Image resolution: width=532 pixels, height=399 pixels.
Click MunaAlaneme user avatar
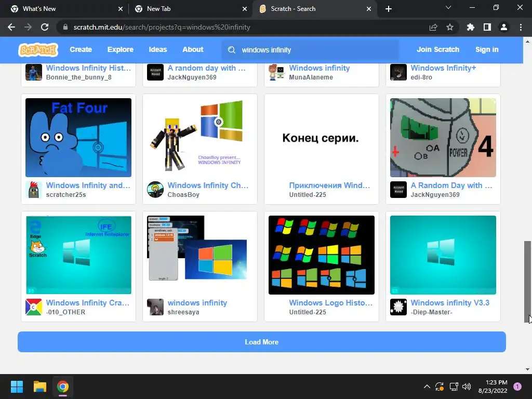point(277,72)
